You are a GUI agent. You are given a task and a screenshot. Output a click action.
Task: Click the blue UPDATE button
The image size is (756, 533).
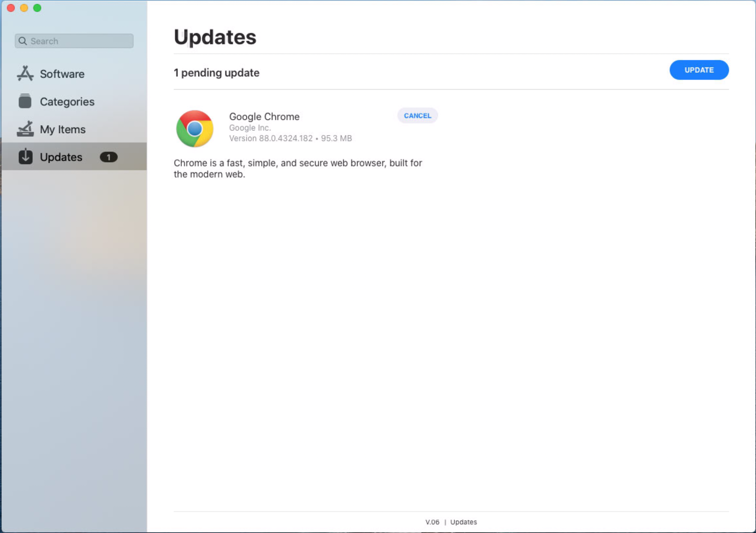pyautogui.click(x=699, y=70)
